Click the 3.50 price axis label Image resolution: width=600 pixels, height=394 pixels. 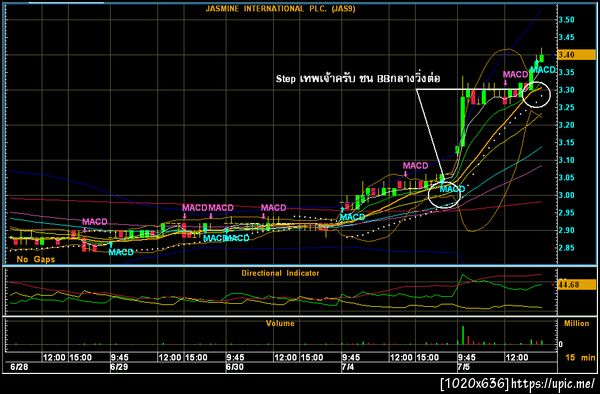pyautogui.click(x=566, y=20)
